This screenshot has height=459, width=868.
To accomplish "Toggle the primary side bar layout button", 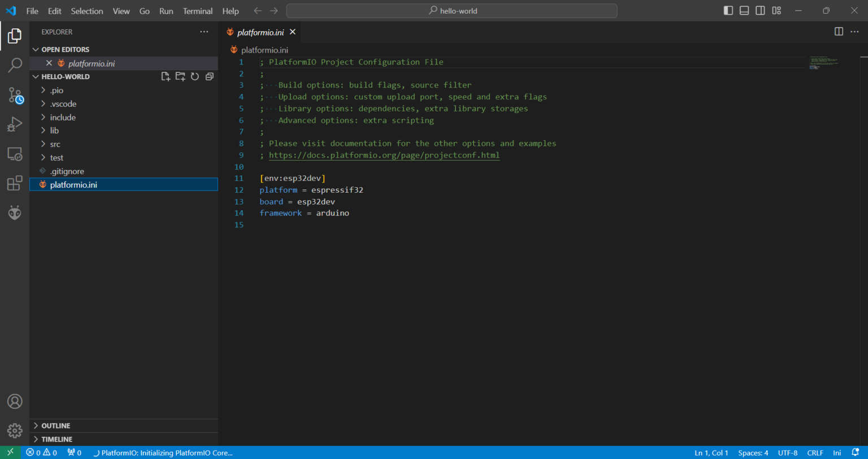I will [728, 11].
